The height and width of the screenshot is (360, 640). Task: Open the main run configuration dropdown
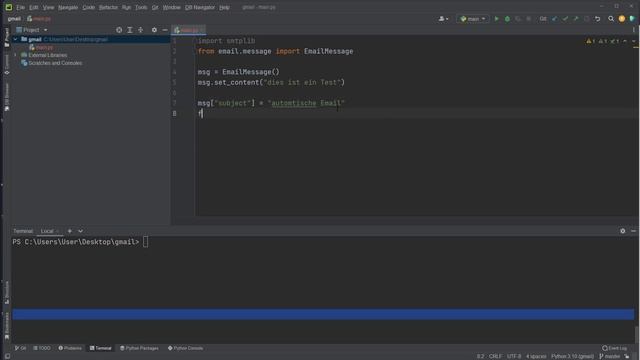pyautogui.click(x=473, y=19)
